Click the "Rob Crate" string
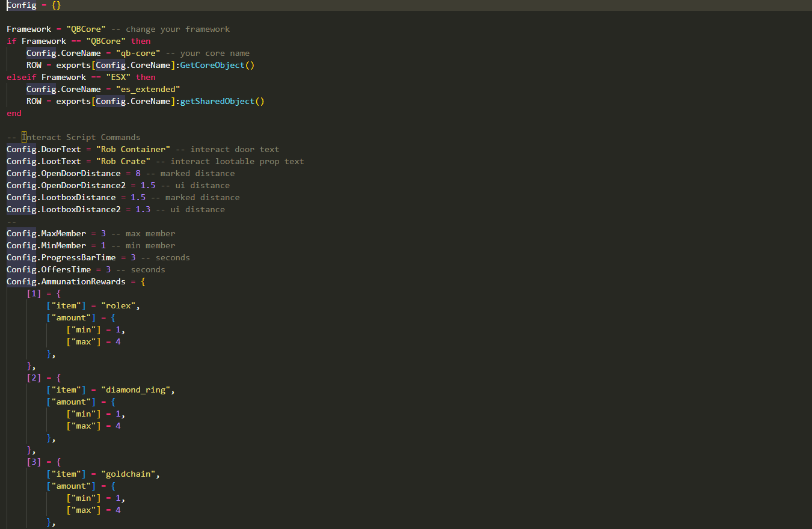This screenshot has width=812, height=529. (125, 161)
